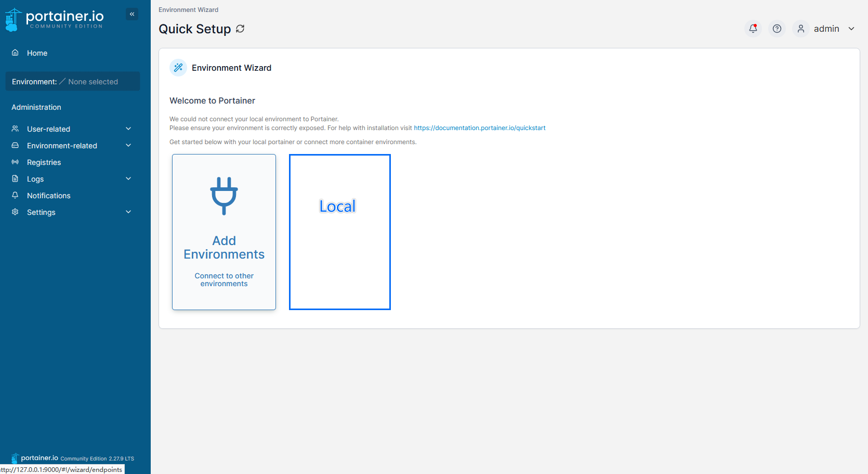This screenshot has width=868, height=474.
Task: Click the admin user avatar icon
Action: click(800, 29)
